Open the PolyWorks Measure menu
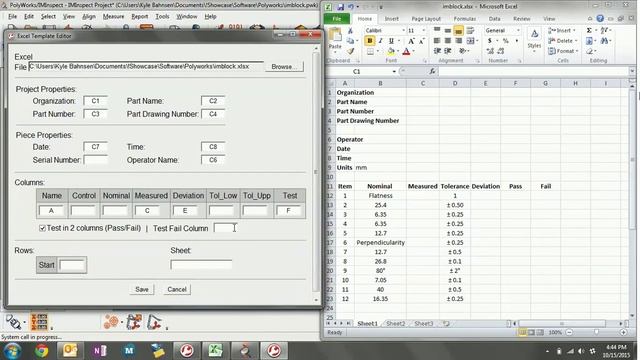The width and height of the screenshot is (640, 360). 113,16
